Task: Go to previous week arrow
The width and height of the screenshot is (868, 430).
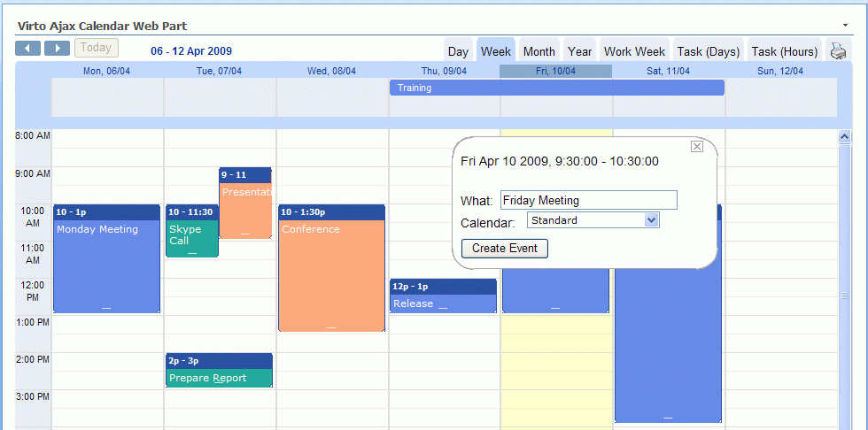Action: tap(27, 49)
